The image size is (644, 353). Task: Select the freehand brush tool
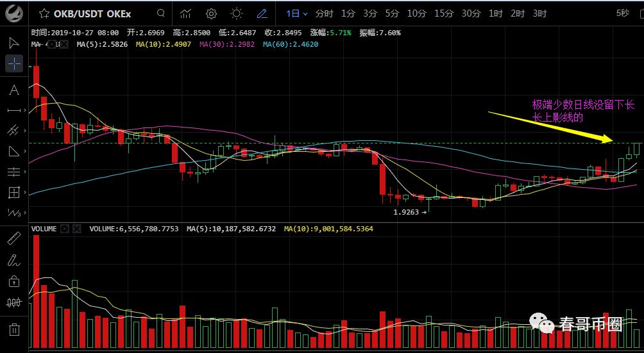point(13,260)
